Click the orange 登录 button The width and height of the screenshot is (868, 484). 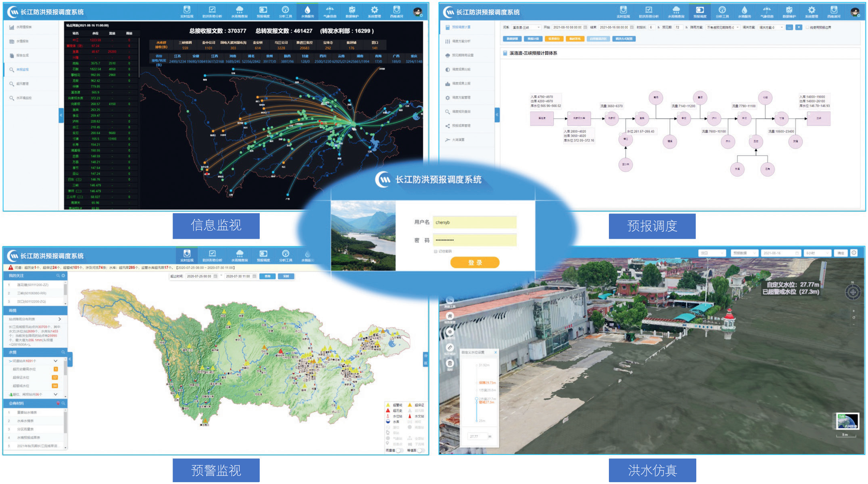click(x=475, y=262)
